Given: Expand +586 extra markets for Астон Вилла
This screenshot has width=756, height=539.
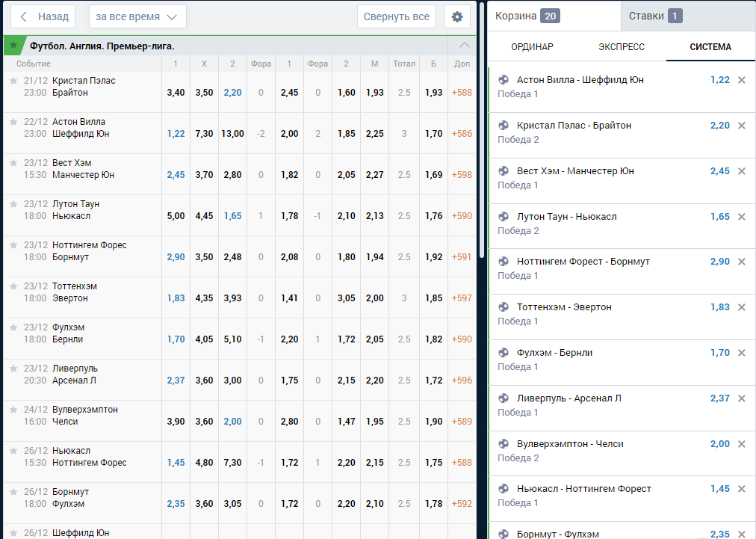Looking at the screenshot, I should pos(462,134).
